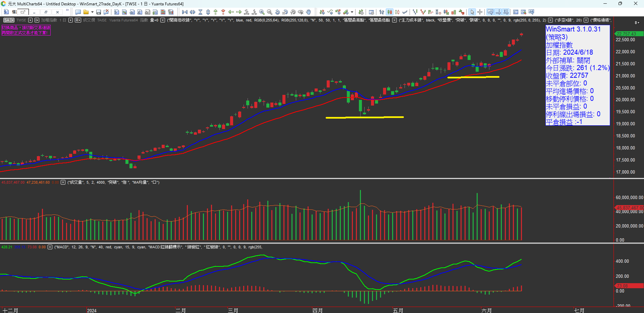
Task: Click the 四月 label on the time axis
Action: 318,310
